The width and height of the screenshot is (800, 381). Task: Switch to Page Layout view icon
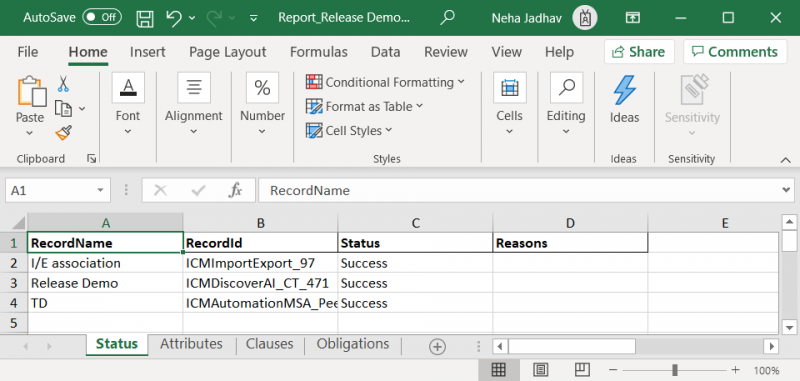(x=541, y=370)
